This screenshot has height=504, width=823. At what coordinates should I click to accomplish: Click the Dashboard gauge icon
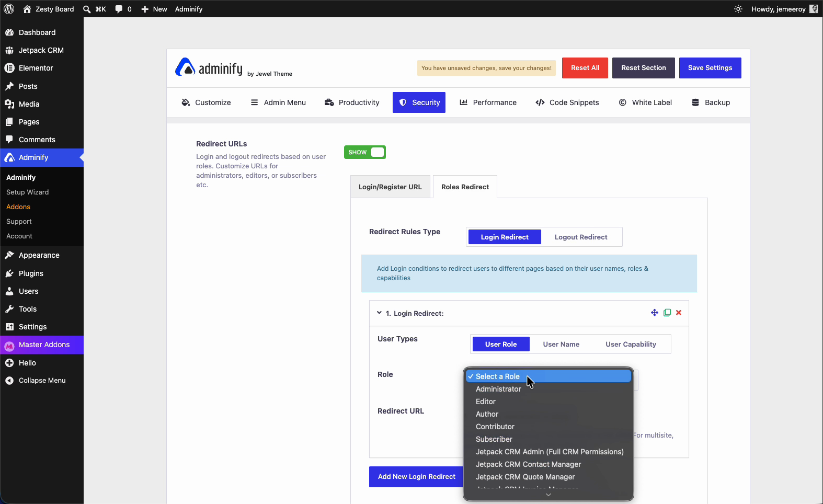(x=9, y=32)
